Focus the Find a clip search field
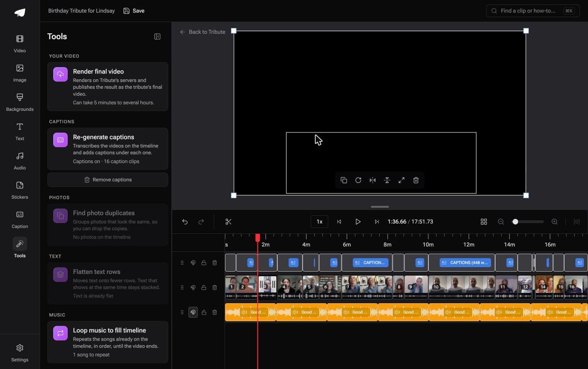This screenshot has height=369, width=588. point(533,11)
